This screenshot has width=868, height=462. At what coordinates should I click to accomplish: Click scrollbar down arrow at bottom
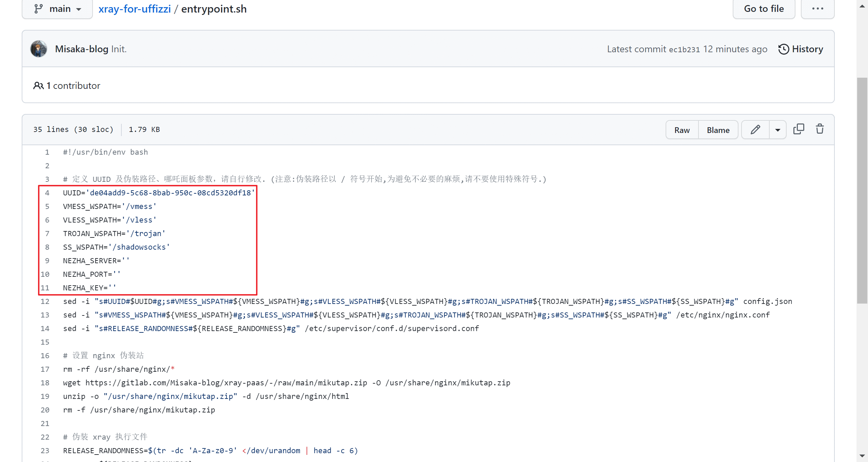(x=862, y=456)
